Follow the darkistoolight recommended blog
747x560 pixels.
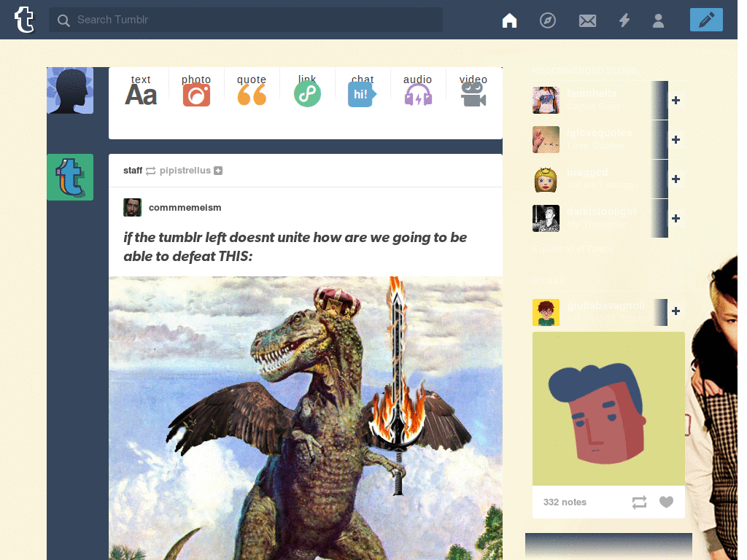click(676, 218)
